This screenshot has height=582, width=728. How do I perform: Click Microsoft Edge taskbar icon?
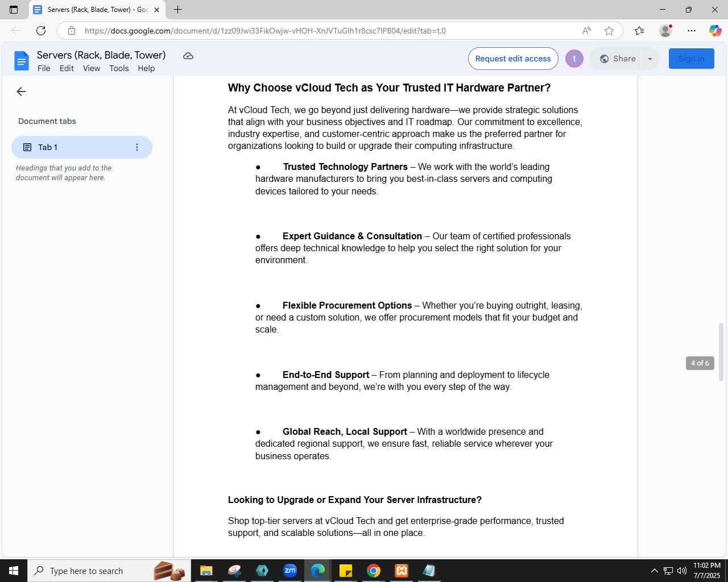318,571
